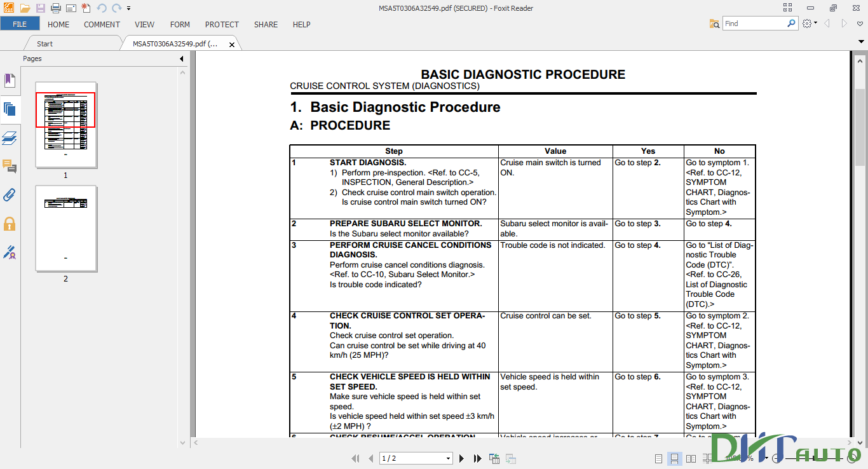Select the MSA5T0306A32549.pdf document tab
Viewport: 868px width, 469px height.
pyautogui.click(x=175, y=44)
